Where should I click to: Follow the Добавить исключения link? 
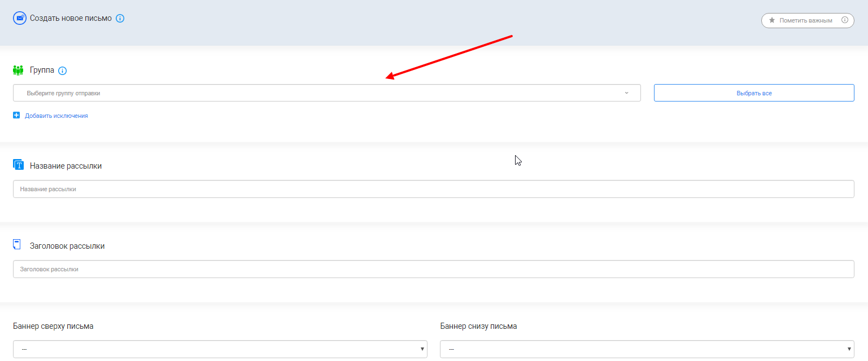click(x=56, y=116)
